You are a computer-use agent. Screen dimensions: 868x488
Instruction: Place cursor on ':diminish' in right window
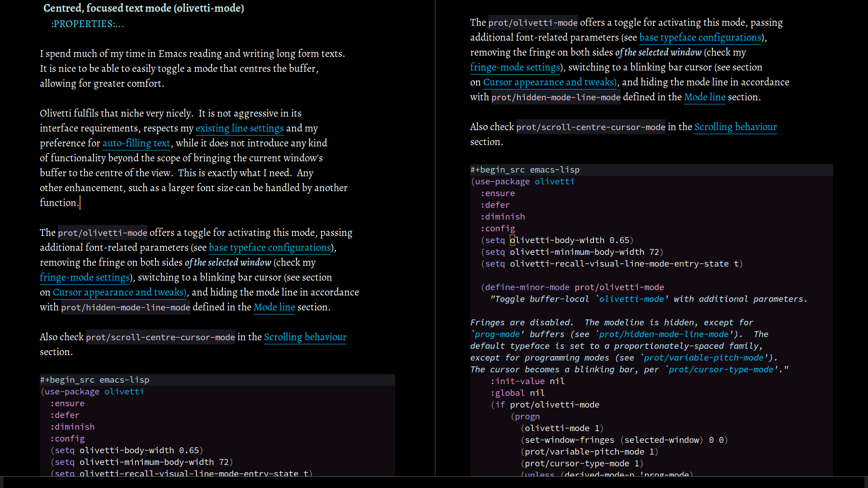[503, 217]
